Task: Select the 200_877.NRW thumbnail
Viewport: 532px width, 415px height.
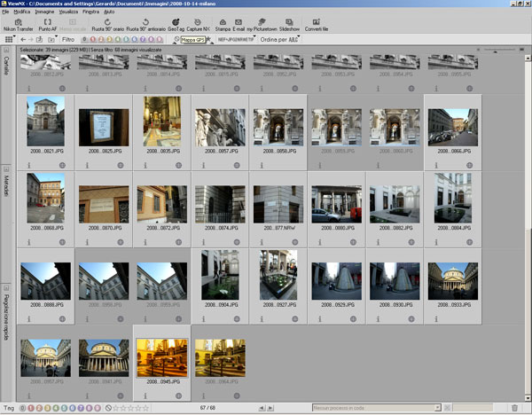Action: (278, 204)
